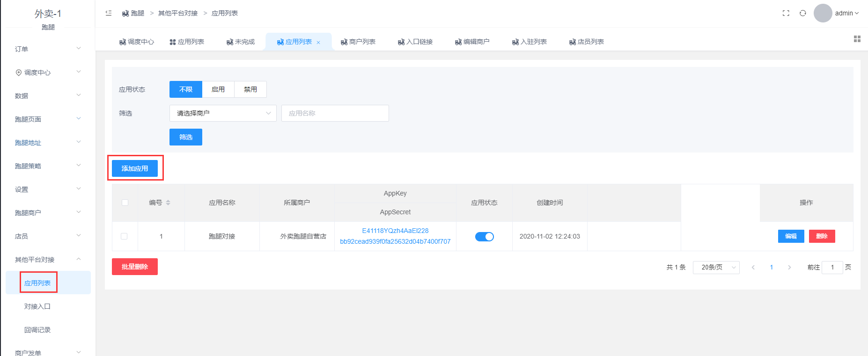Check the select-all header checkbox
This screenshot has height=356, width=868.
125,203
